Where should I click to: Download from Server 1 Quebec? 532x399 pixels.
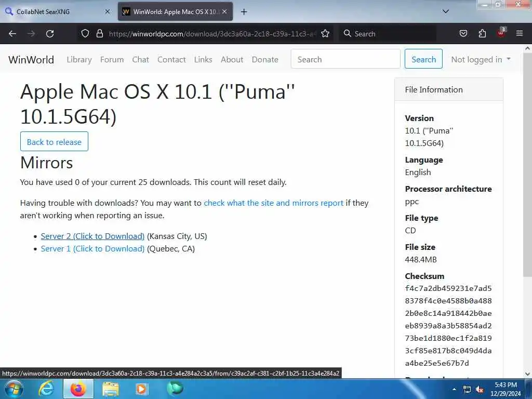tap(92, 249)
